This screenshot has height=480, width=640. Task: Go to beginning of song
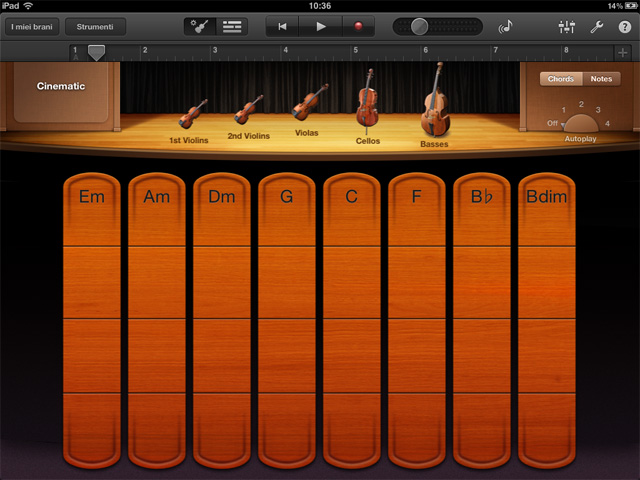282,27
